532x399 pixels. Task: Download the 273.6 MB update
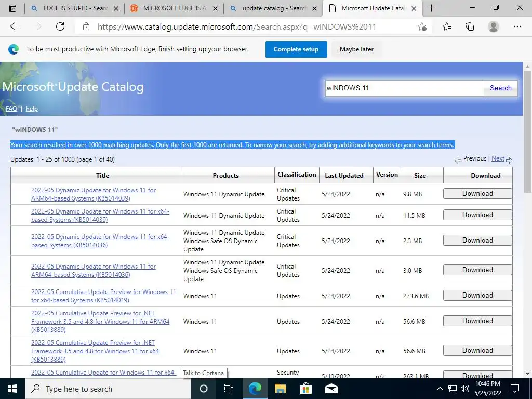pyautogui.click(x=477, y=295)
